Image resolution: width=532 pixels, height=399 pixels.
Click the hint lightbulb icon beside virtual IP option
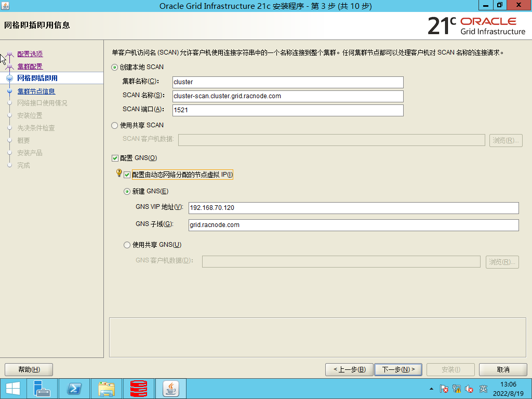coord(119,173)
